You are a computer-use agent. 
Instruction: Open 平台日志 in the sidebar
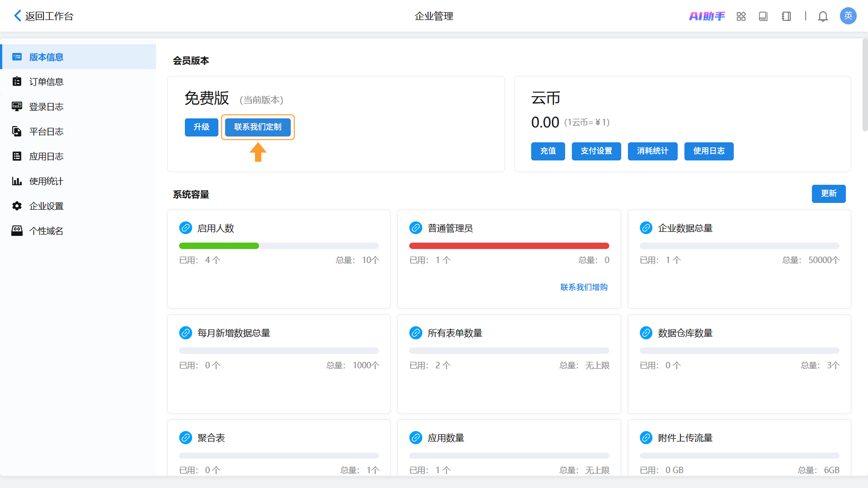pyautogui.click(x=78, y=131)
